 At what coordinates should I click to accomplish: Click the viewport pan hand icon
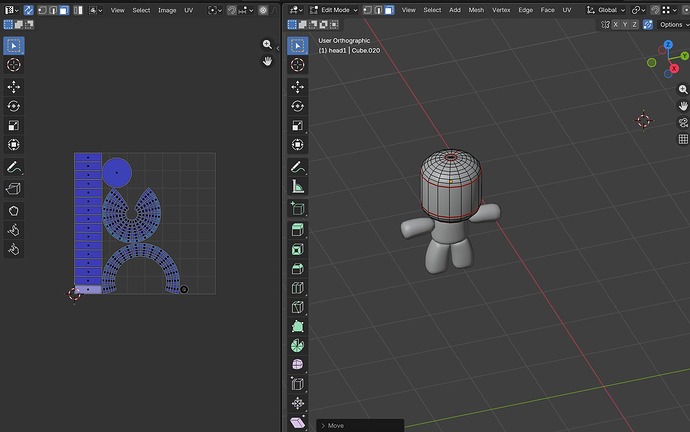click(683, 106)
